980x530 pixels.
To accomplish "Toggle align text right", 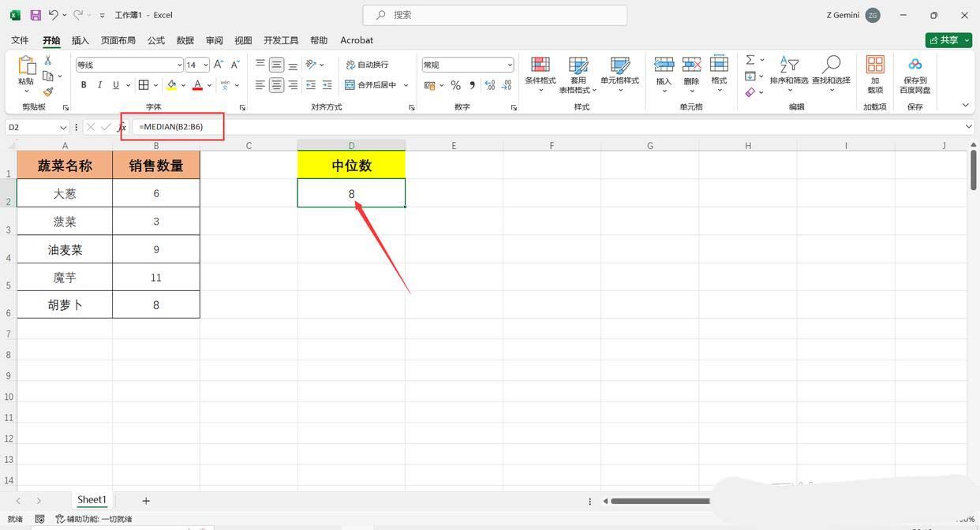I will [x=293, y=85].
